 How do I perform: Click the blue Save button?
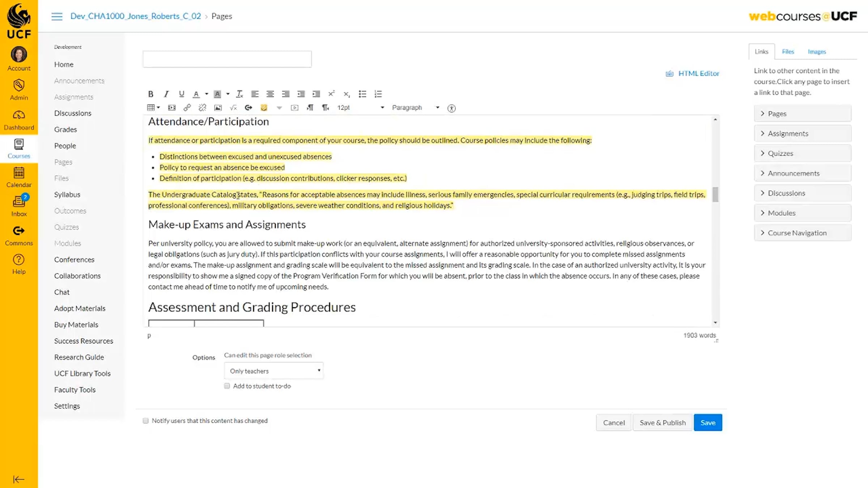(x=708, y=423)
